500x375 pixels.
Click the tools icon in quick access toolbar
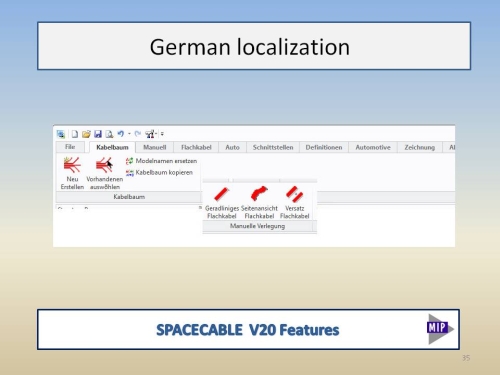[150, 134]
